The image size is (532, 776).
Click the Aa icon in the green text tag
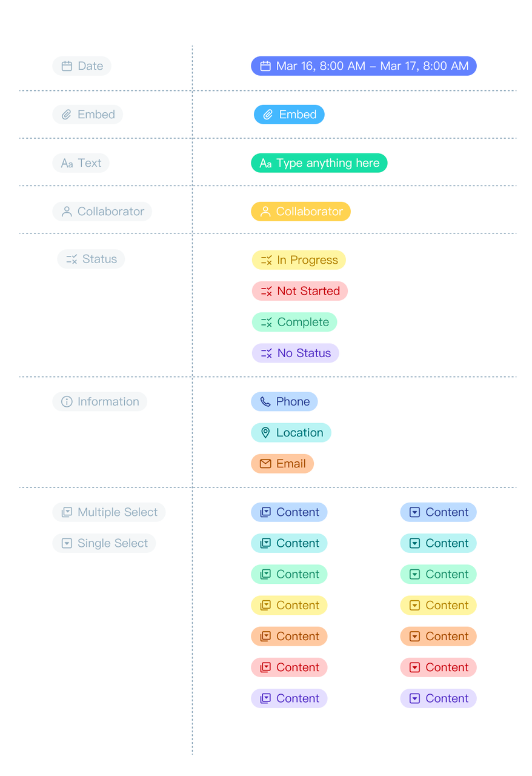click(x=265, y=164)
